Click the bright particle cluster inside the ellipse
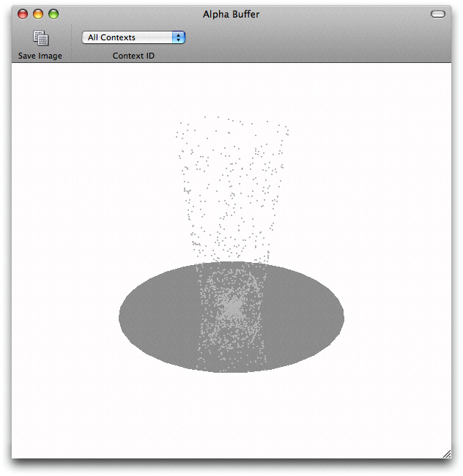 pyautogui.click(x=231, y=309)
